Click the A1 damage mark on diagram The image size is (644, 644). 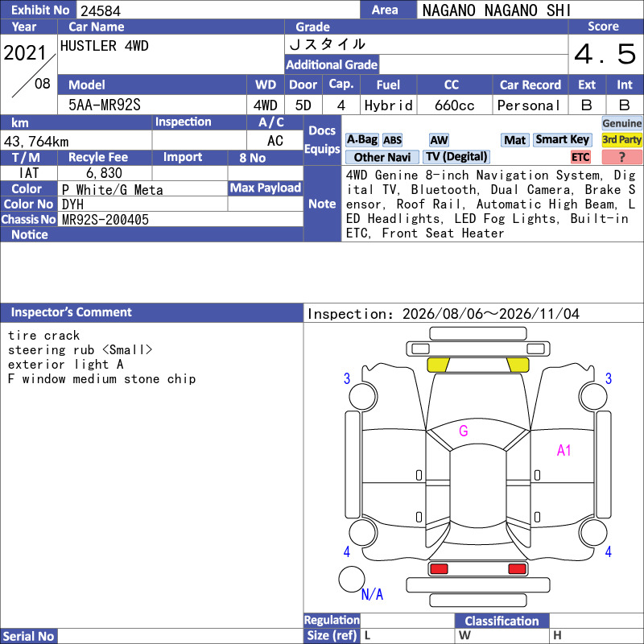564,451
